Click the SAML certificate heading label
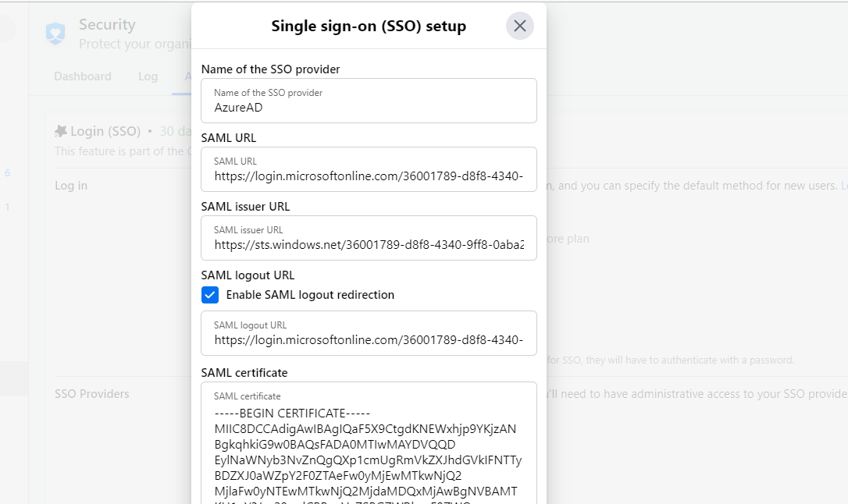 (244, 373)
